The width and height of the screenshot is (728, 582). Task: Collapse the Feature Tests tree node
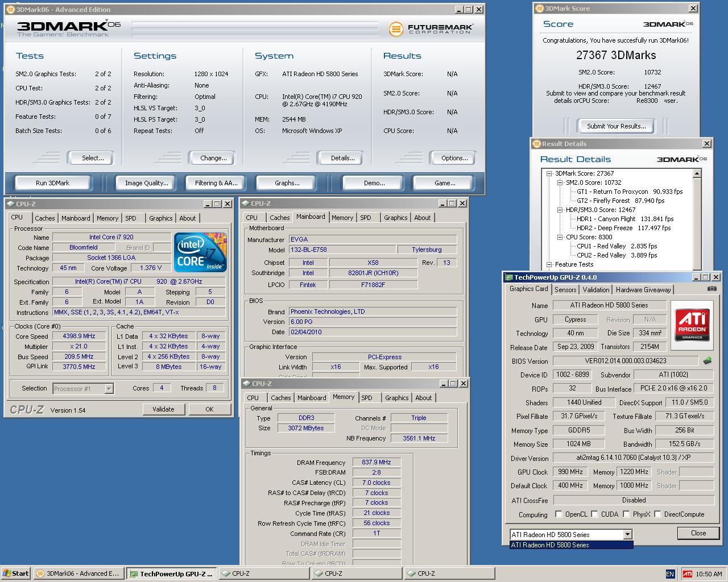(549, 264)
